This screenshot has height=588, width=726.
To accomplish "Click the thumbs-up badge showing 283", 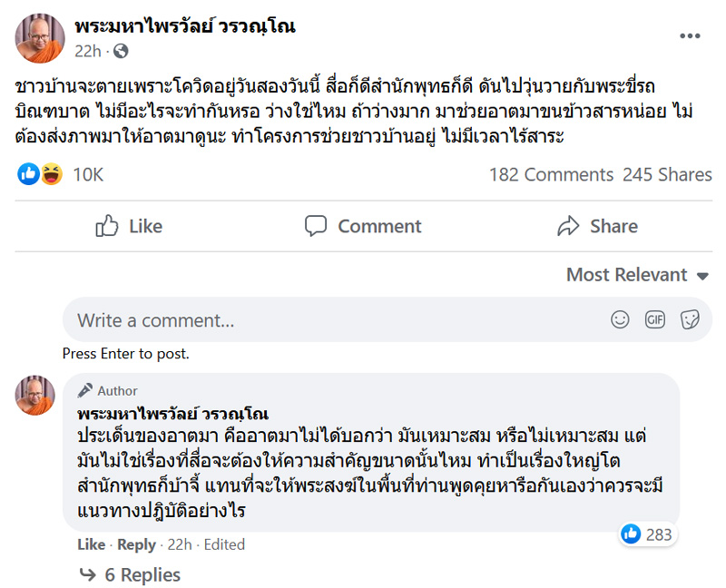I will 647,535.
